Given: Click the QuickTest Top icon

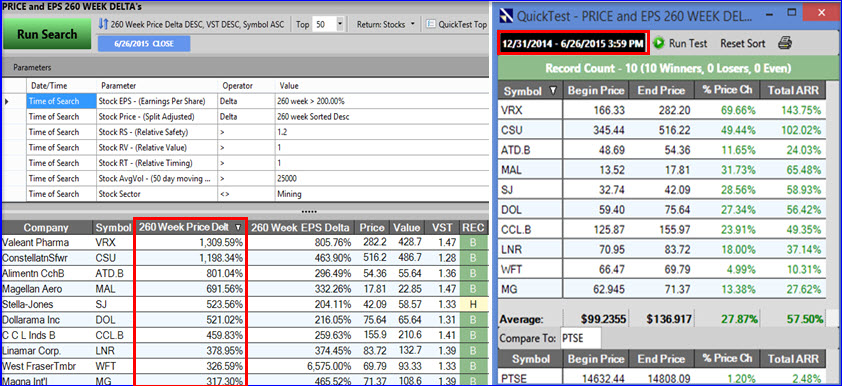Looking at the screenshot, I should (x=430, y=24).
